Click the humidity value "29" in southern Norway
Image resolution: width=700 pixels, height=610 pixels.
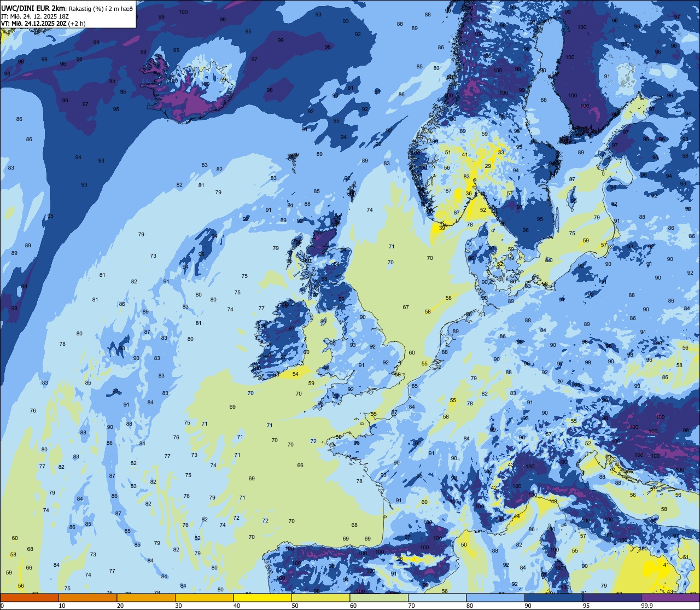coord(488,166)
